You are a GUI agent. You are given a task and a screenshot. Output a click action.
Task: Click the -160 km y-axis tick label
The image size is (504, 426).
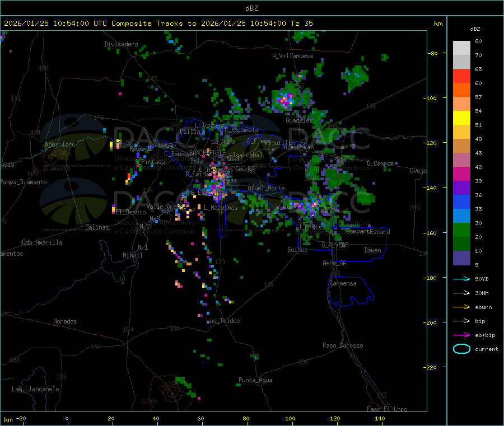click(430, 233)
